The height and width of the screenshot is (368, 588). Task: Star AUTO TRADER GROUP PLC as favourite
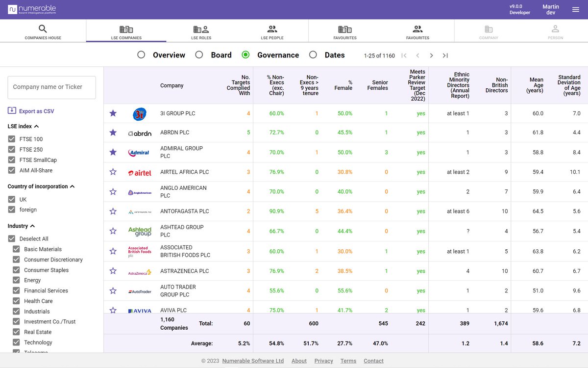[x=113, y=291]
